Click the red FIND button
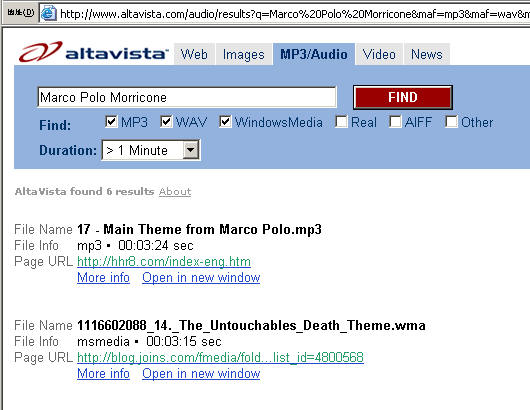The width and height of the screenshot is (530, 410). (403, 97)
